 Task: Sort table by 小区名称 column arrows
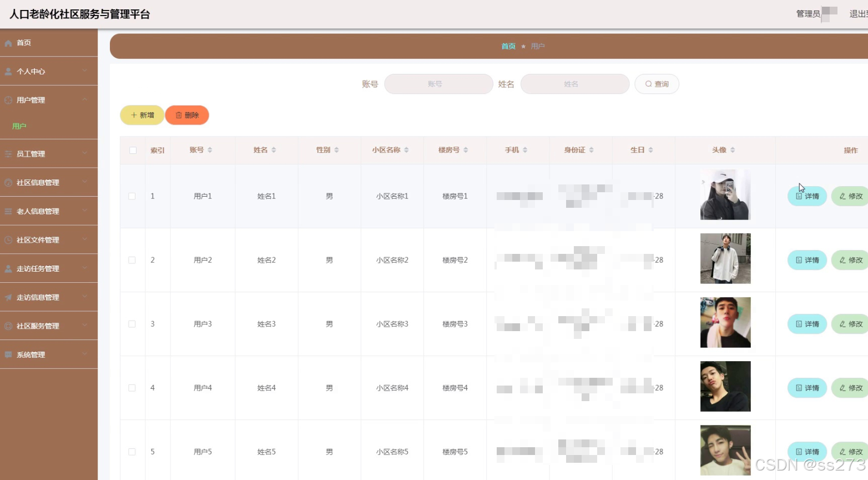[406, 150]
